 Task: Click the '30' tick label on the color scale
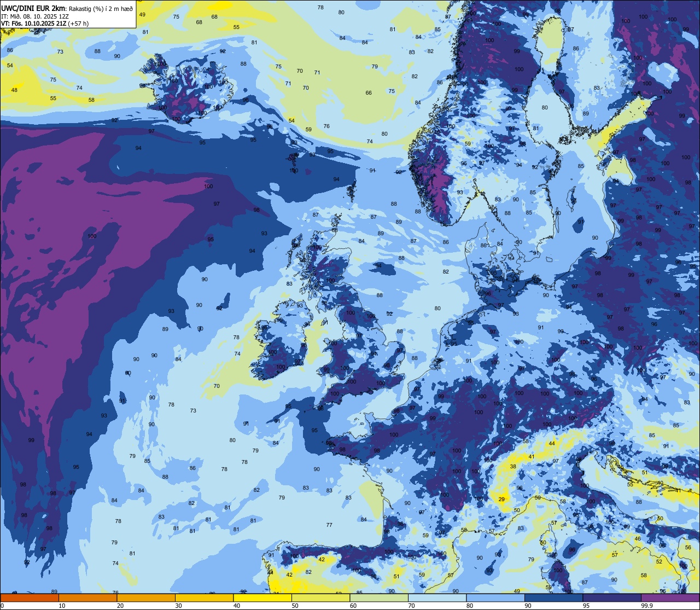click(178, 606)
